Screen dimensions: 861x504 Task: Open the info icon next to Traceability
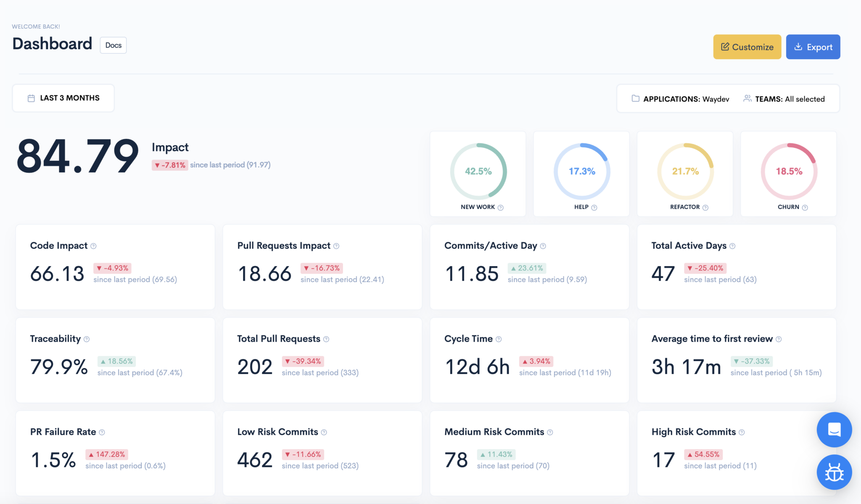pos(87,339)
